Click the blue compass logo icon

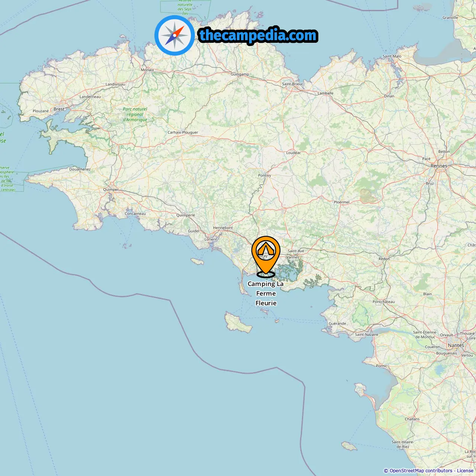[x=175, y=36]
